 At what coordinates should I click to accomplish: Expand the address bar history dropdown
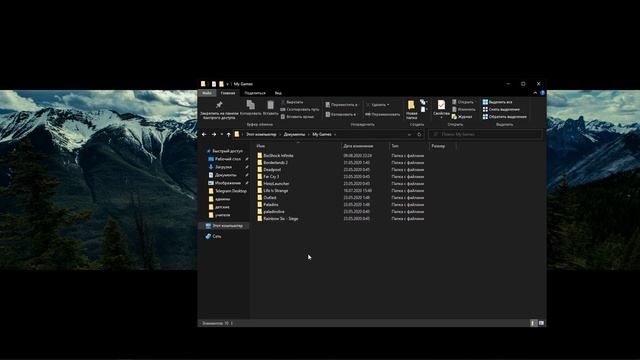[409, 134]
